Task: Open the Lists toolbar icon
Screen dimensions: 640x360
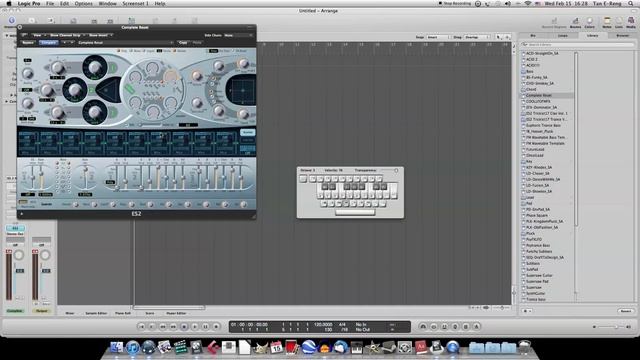Action: tap(619, 22)
